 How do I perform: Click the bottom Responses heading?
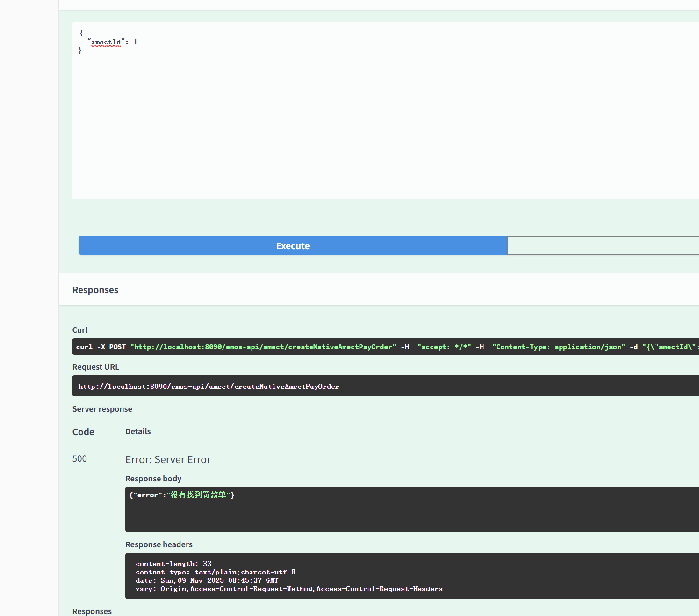tap(92, 611)
